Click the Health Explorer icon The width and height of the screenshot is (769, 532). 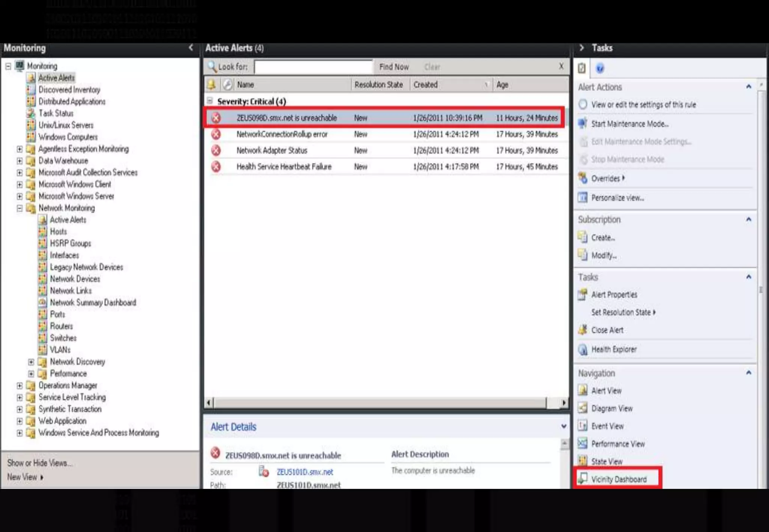[x=583, y=349]
